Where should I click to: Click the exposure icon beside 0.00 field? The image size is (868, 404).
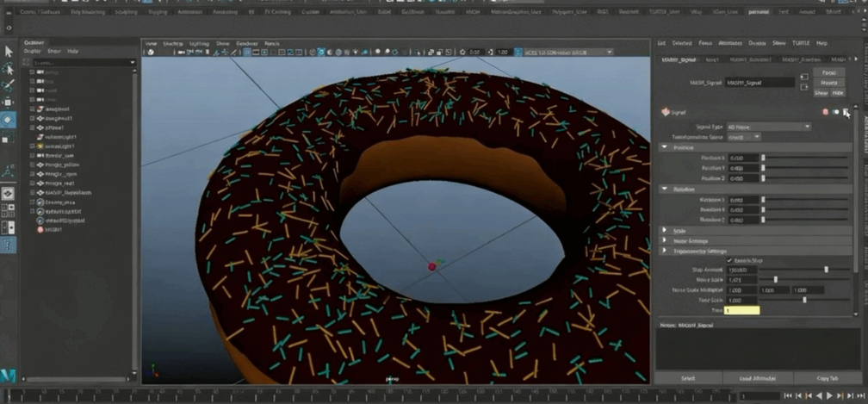coord(462,52)
